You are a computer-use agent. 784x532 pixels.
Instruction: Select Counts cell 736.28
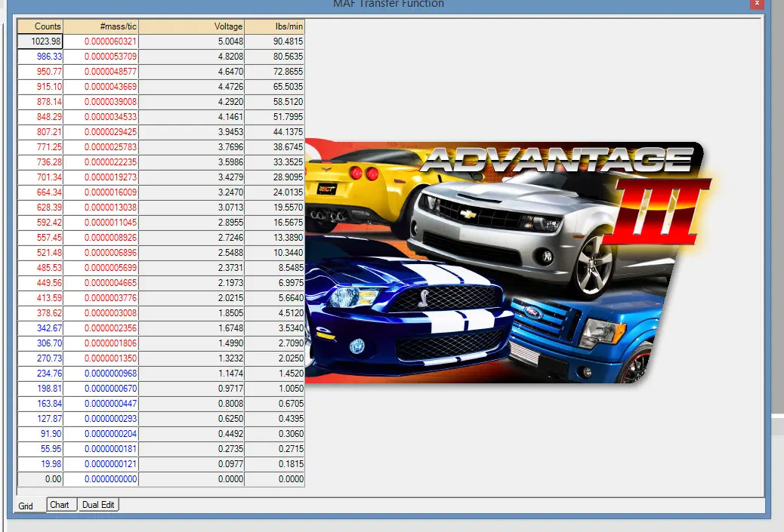click(40, 161)
